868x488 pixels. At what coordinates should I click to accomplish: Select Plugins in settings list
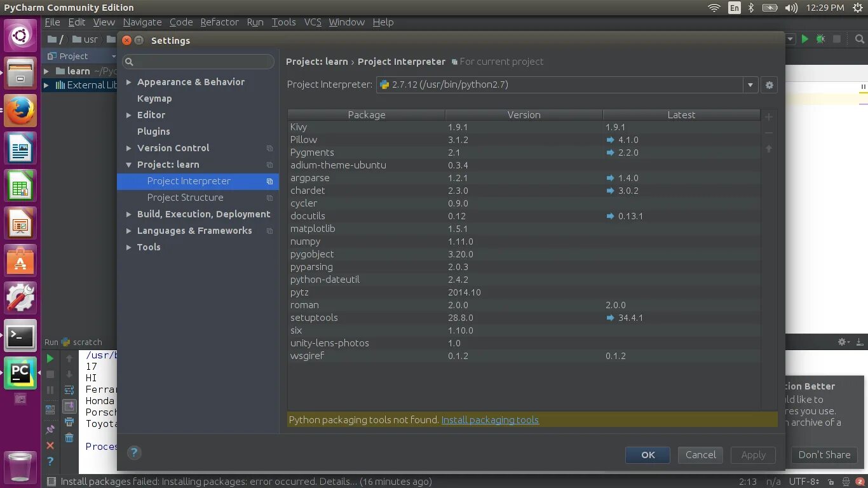coord(154,132)
